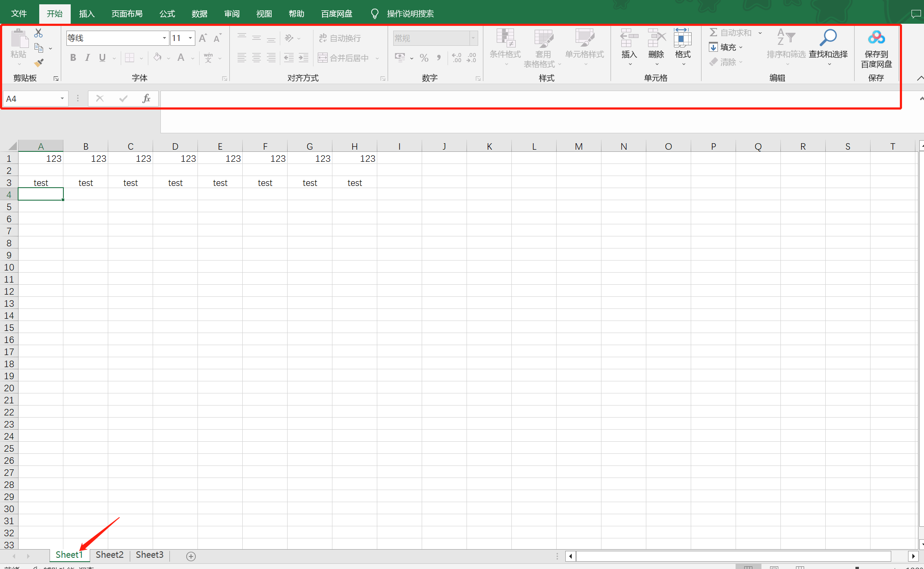Click the percent style icon

[x=424, y=58]
